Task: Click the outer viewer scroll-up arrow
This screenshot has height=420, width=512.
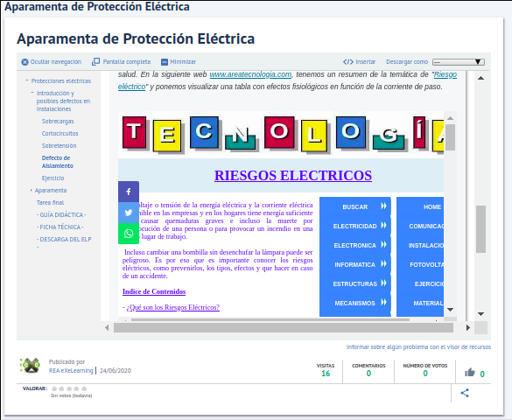Action: point(481,79)
